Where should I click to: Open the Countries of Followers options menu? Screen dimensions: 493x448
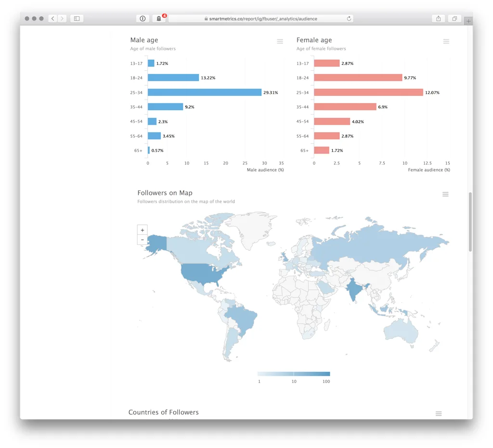pos(438,413)
